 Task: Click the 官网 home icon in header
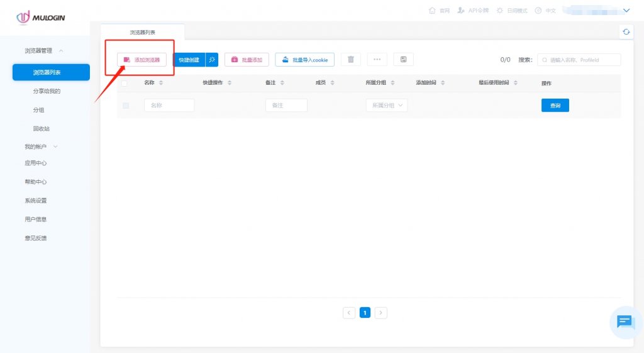pyautogui.click(x=432, y=11)
